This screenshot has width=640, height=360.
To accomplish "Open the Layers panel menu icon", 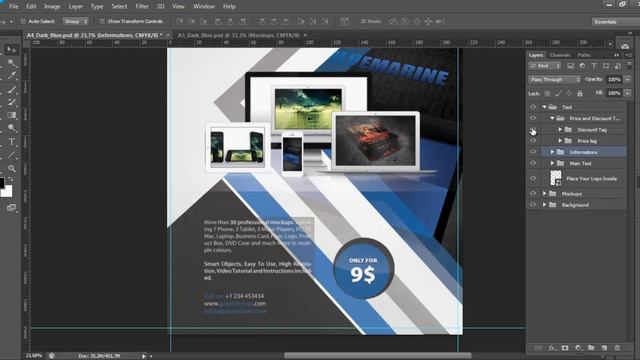I will [628, 55].
